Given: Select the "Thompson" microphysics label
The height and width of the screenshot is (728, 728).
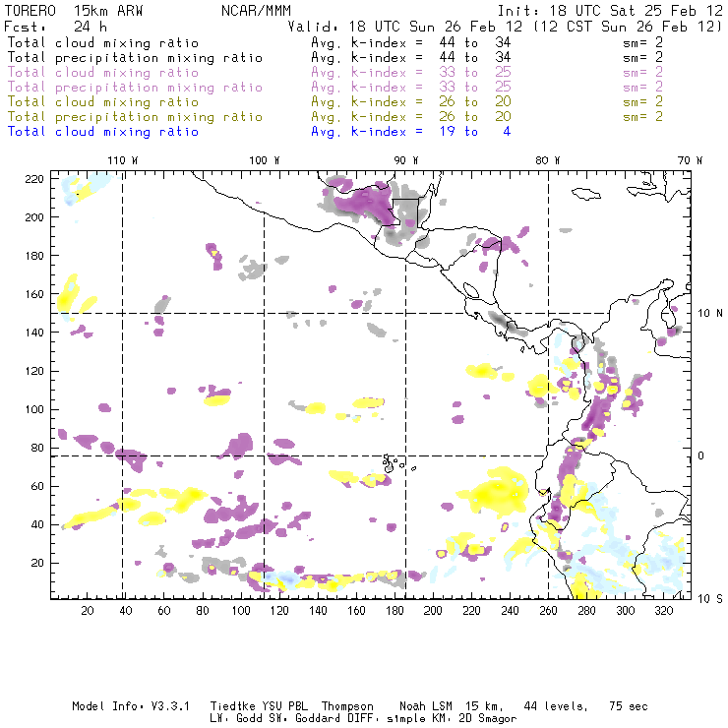Looking at the screenshot, I should (x=347, y=706).
